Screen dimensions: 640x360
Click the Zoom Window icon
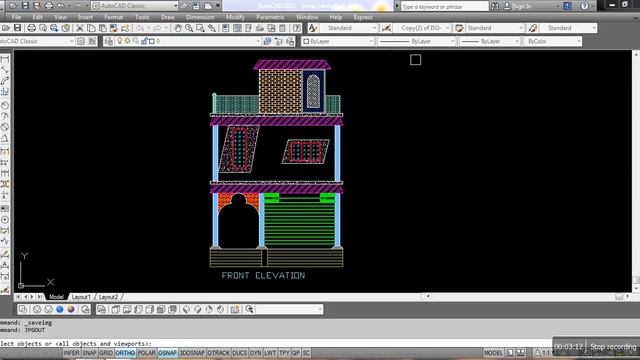[200, 28]
